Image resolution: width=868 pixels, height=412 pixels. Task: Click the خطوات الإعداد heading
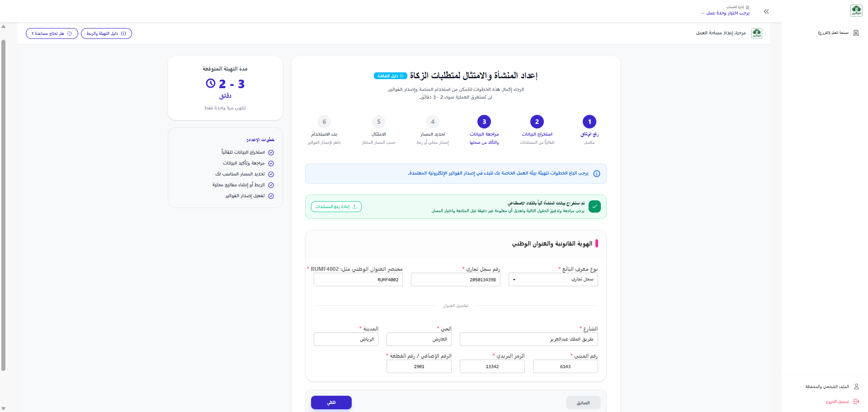[260, 140]
